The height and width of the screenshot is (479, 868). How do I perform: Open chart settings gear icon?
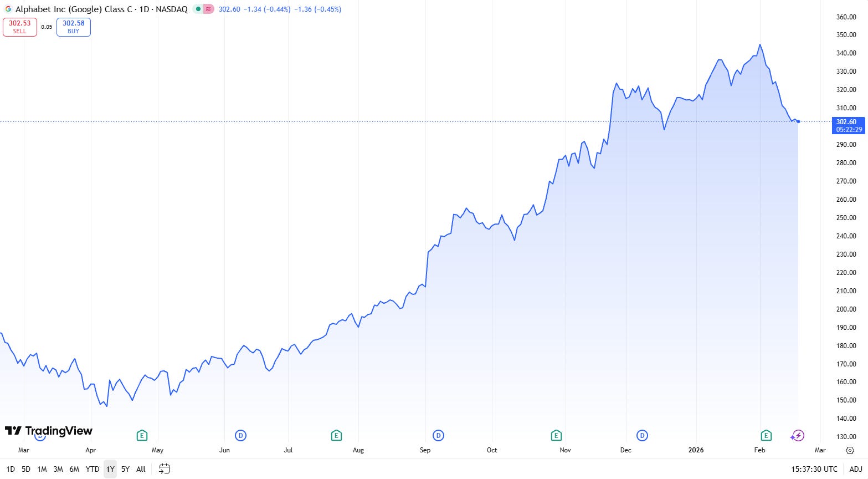[x=850, y=450]
